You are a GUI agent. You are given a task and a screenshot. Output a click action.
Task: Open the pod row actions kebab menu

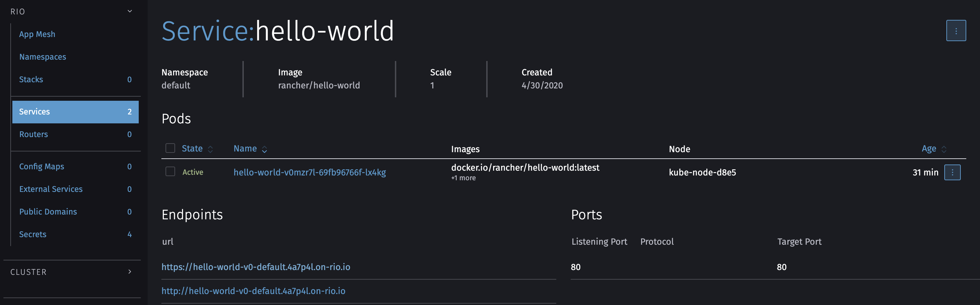coord(952,172)
